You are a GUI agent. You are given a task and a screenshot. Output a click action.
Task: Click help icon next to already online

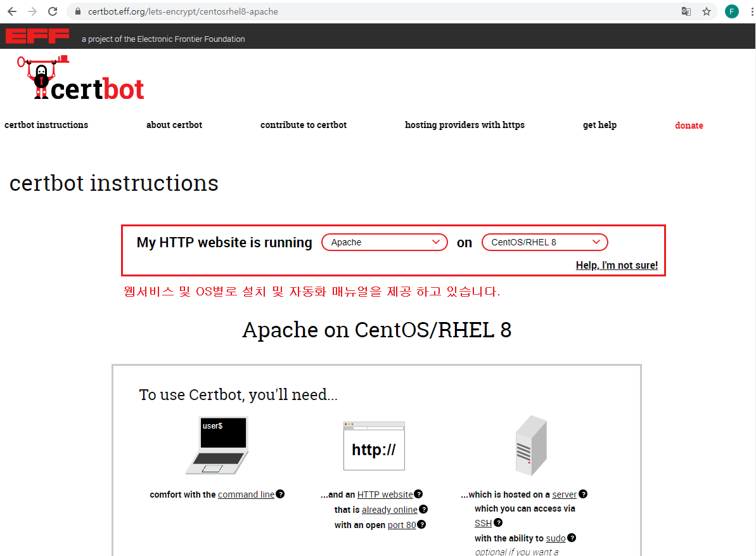423,509
